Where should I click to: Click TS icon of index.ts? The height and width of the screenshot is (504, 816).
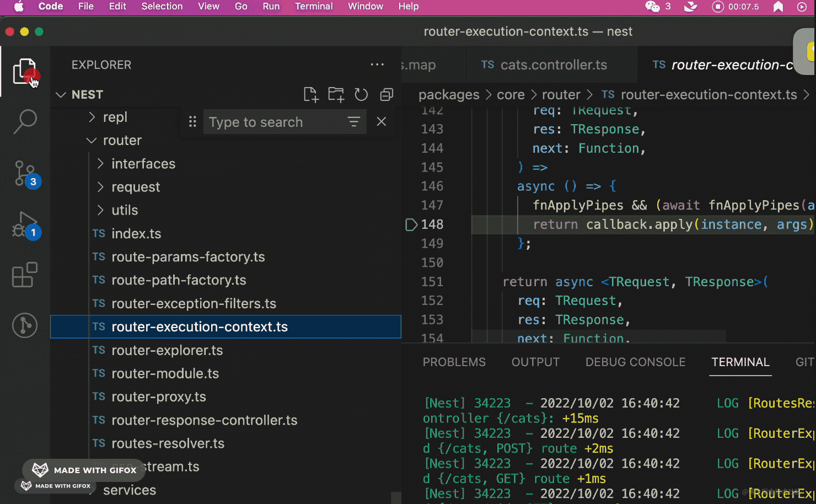coord(99,233)
